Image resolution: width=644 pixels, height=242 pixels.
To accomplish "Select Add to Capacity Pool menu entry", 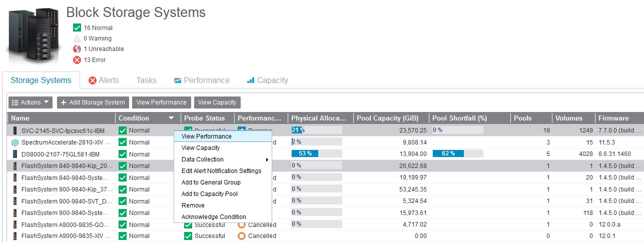I will tap(223, 194).
